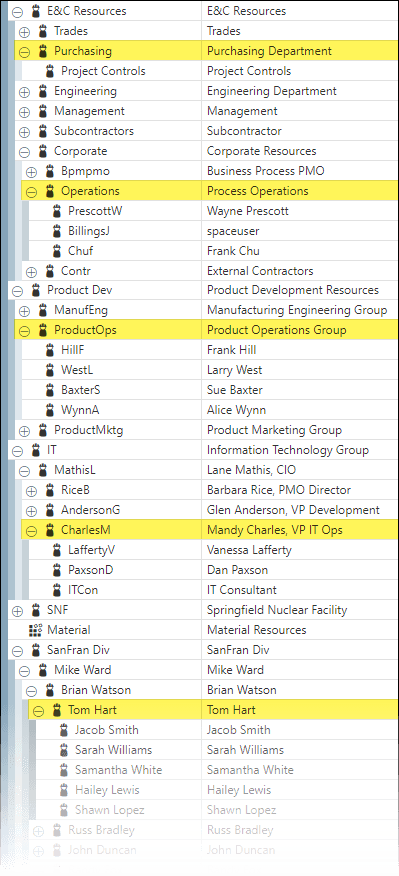Select the spaceuser name cell
This screenshot has width=399, height=876.
pos(300,231)
